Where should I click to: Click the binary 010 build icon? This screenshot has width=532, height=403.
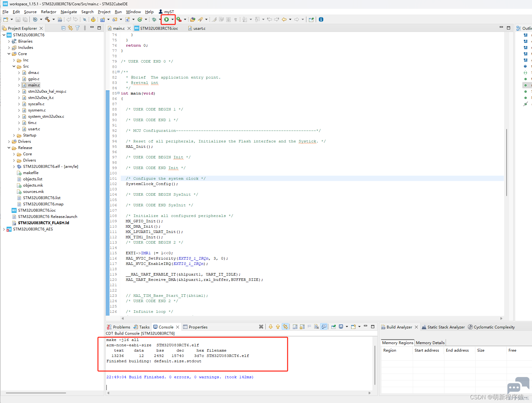[60, 19]
